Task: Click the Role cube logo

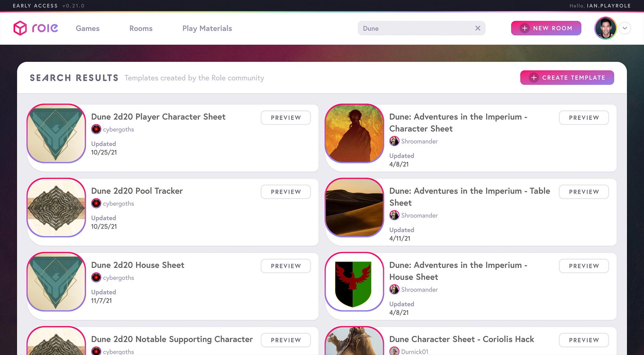Action: pyautogui.click(x=20, y=28)
